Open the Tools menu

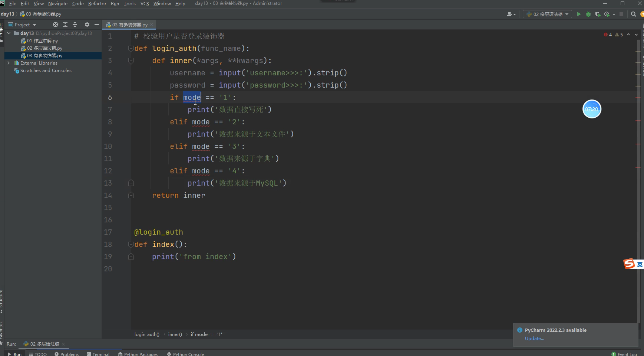coord(129,3)
